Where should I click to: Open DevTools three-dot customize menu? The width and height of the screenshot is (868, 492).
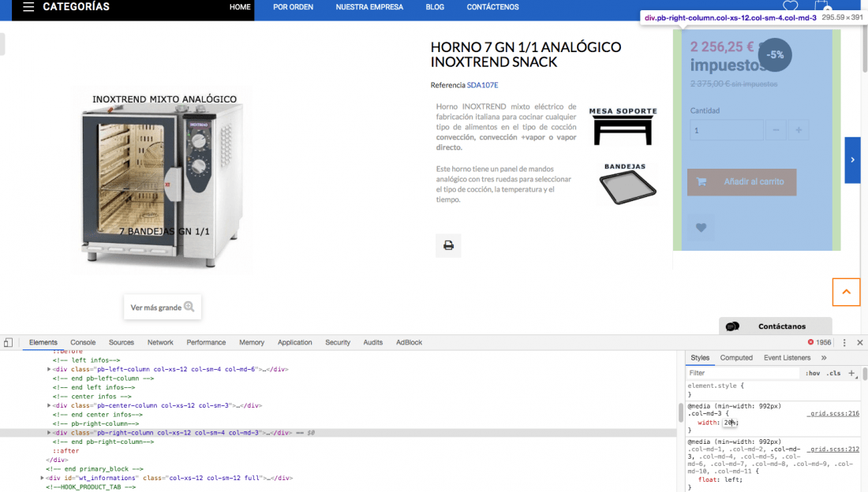tap(844, 342)
